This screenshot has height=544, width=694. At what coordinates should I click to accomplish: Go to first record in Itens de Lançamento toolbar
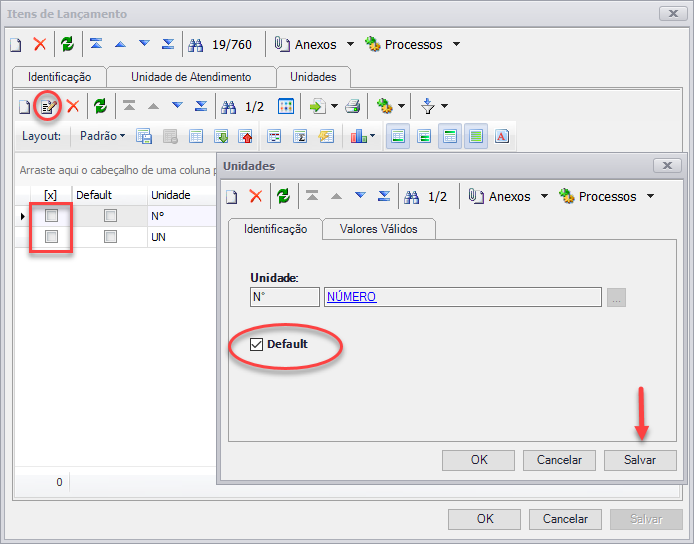click(x=96, y=44)
